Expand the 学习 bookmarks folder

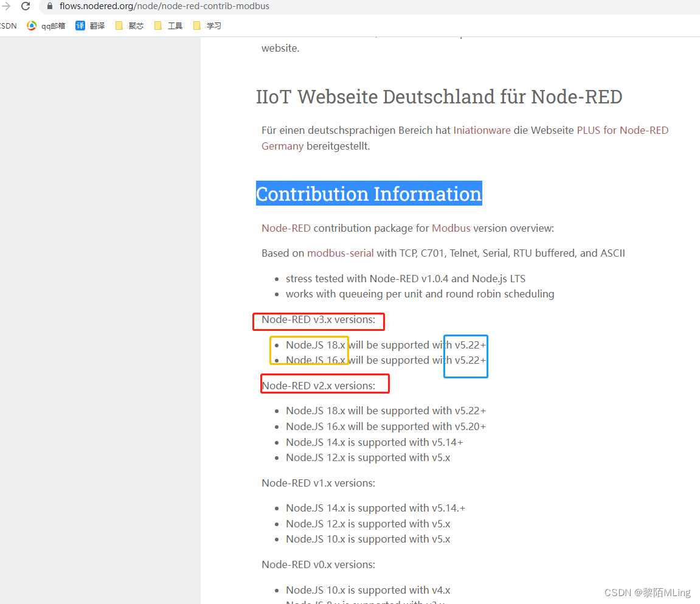207,26
